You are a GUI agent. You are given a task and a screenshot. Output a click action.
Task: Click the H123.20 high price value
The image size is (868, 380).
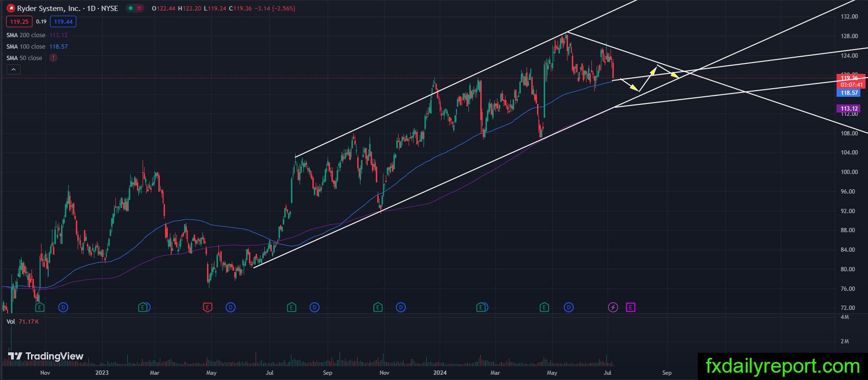[190, 9]
